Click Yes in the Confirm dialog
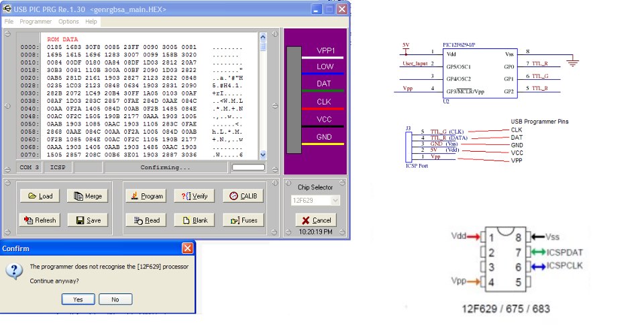This screenshot has width=644, height=327. [78, 299]
